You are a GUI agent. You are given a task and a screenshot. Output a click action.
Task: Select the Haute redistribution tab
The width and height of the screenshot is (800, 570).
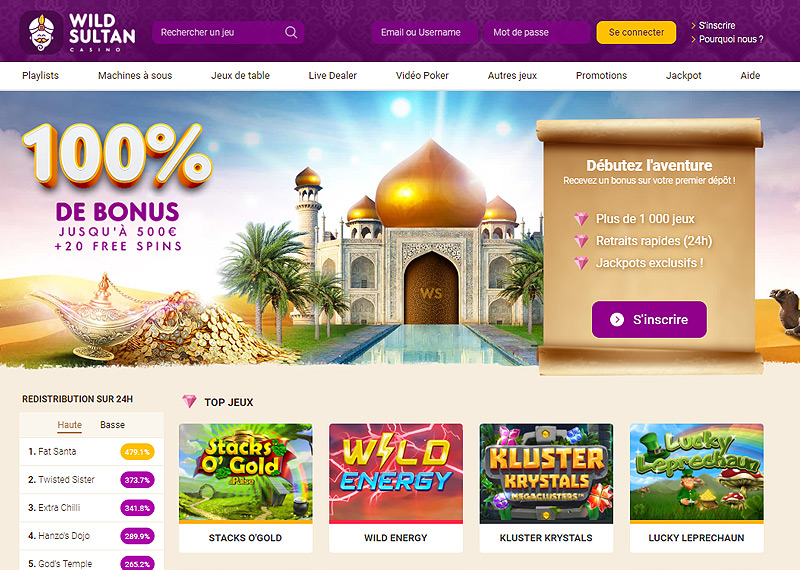(69, 425)
